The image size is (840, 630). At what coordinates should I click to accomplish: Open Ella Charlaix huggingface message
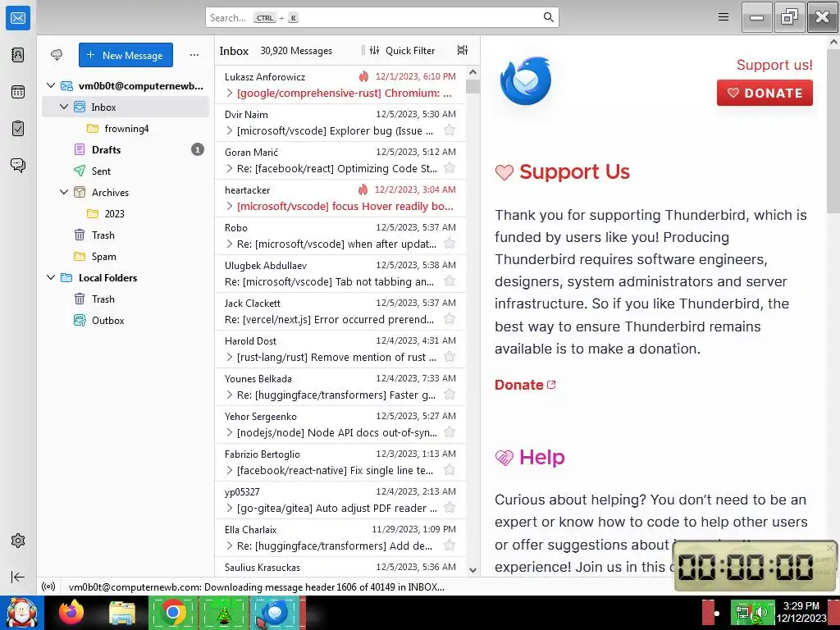coord(340,538)
